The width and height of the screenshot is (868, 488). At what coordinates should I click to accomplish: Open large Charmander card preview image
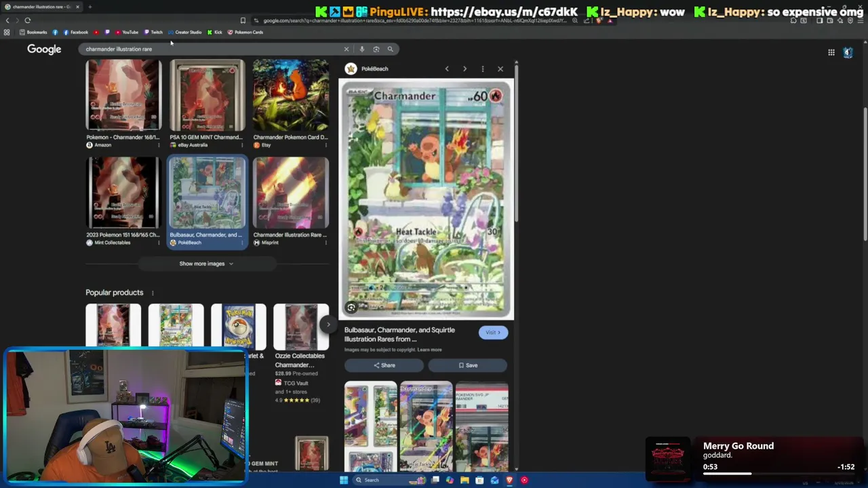point(426,199)
